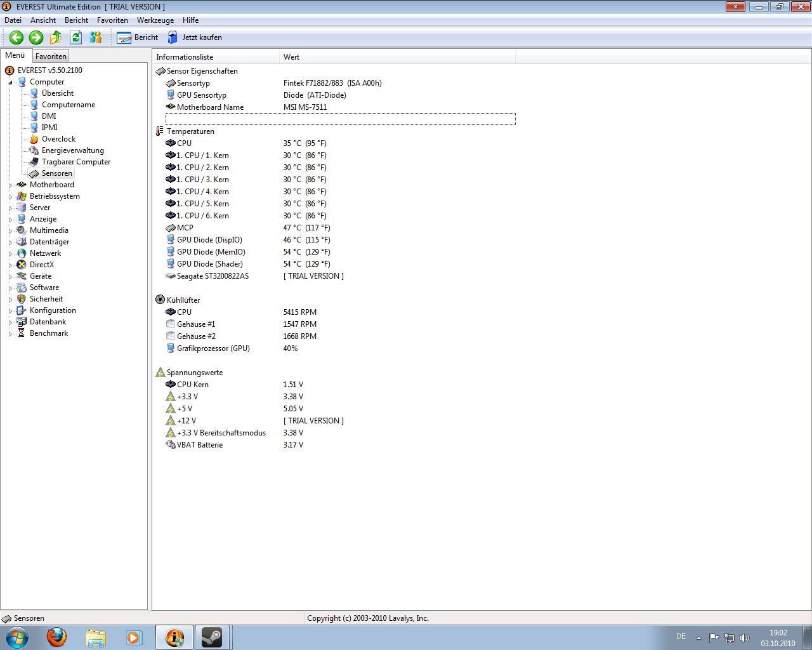Image resolution: width=812 pixels, height=650 pixels.
Task: Switch to the Menü tab
Action: 15,55
